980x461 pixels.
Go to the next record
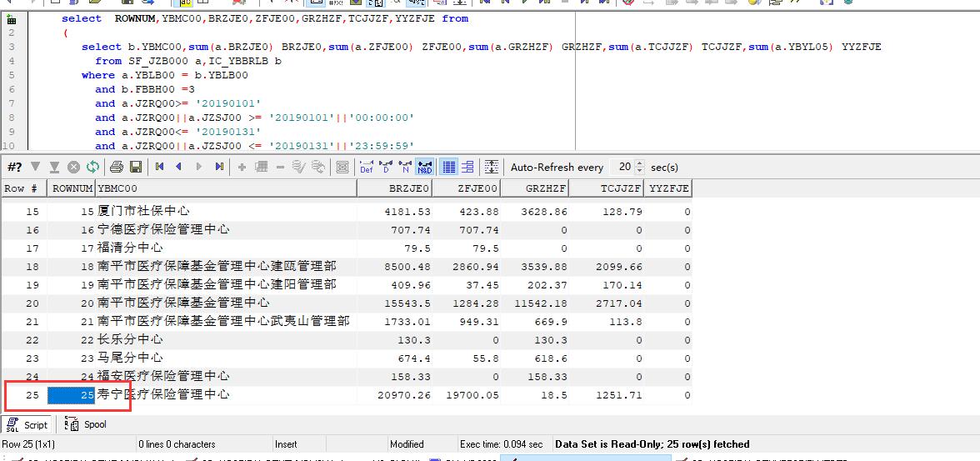click(x=198, y=167)
